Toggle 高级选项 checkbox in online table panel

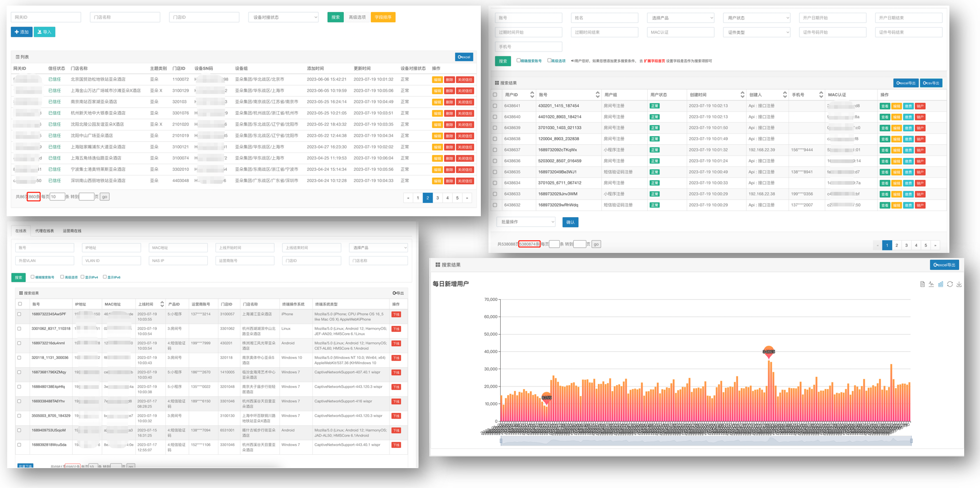tap(62, 277)
